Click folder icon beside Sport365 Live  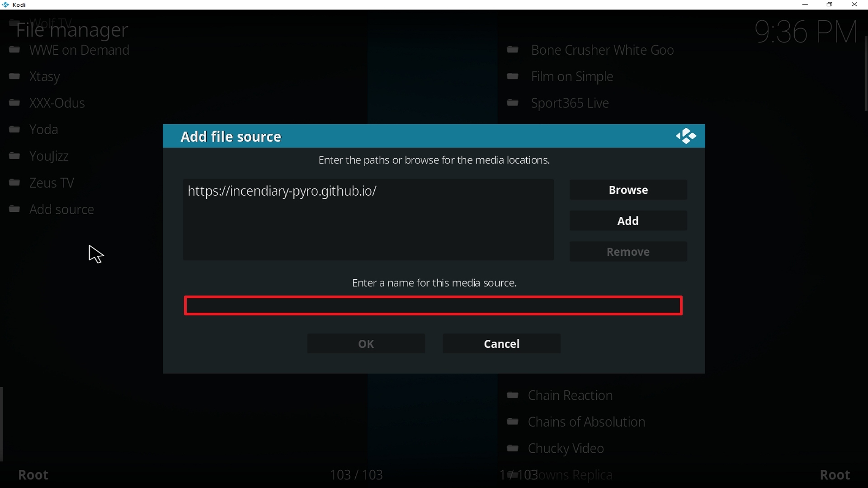(513, 103)
